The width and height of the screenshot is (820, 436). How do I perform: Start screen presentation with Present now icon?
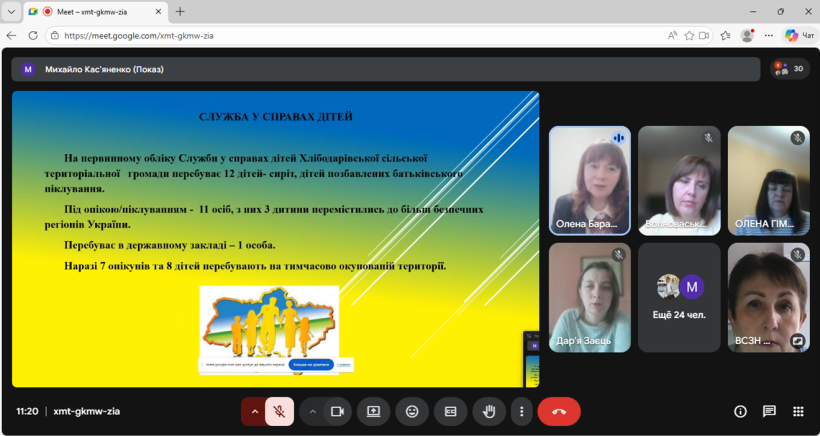[373, 411]
